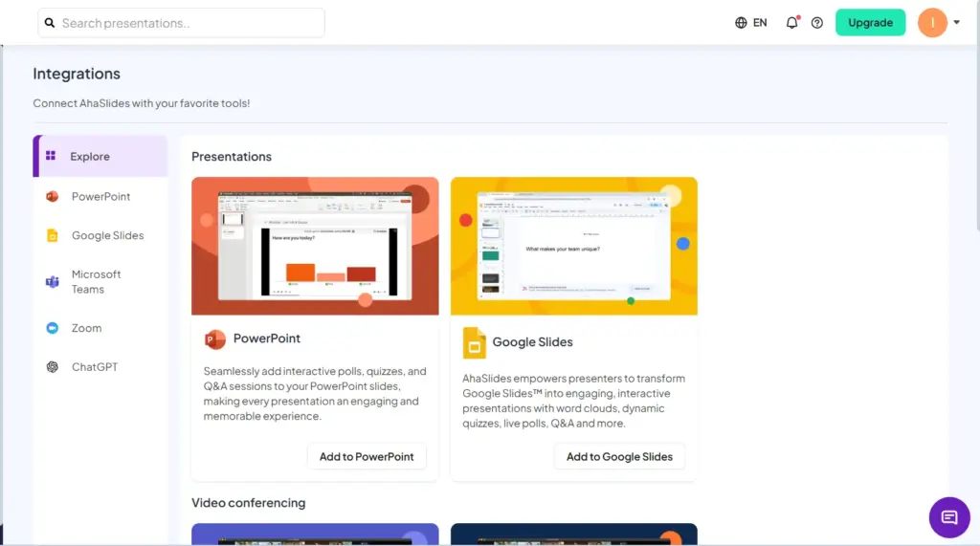This screenshot has width=980, height=546.
Task: Open Zoom in the sidebar
Action: (x=100, y=328)
